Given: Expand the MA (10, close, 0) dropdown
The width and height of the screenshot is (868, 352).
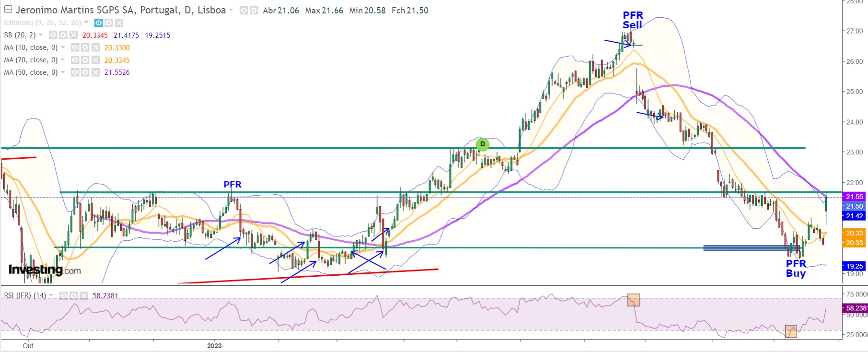Looking at the screenshot, I should click(63, 47).
